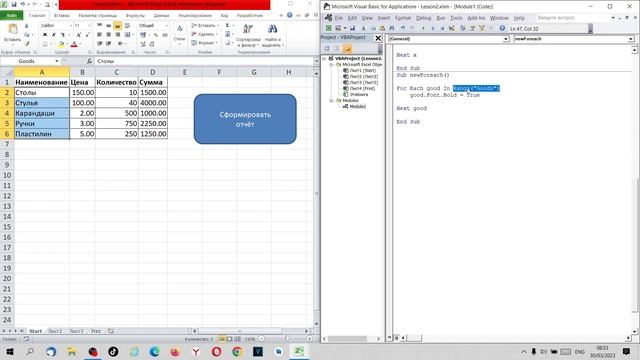Screen dimensions: 640x360
Task: Click the percent style icon
Action: point(156,35)
